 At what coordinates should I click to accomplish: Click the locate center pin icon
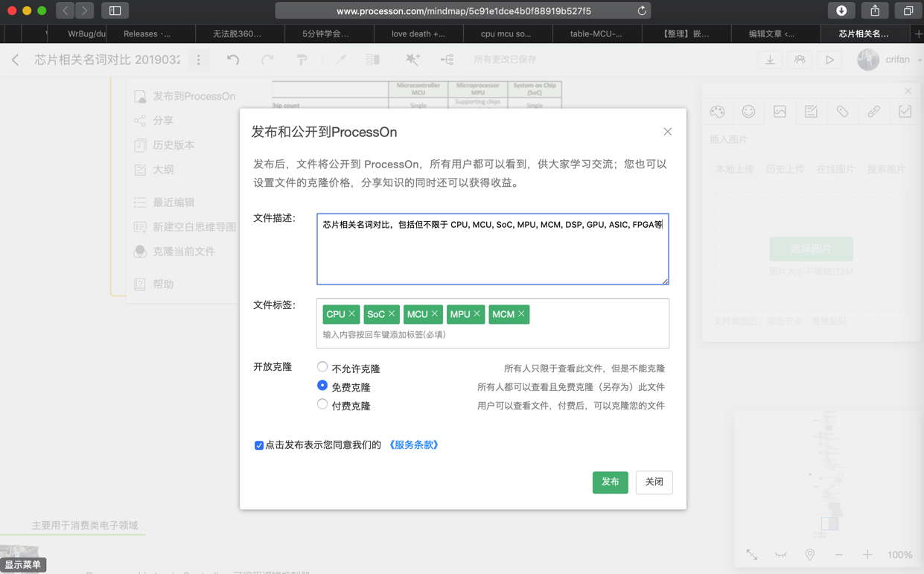pos(810,555)
